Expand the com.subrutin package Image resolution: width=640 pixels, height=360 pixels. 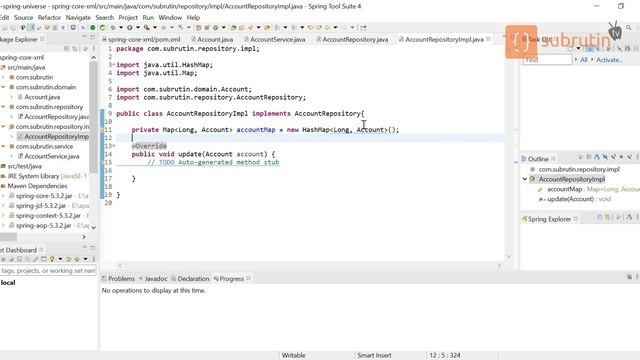(x=3, y=77)
